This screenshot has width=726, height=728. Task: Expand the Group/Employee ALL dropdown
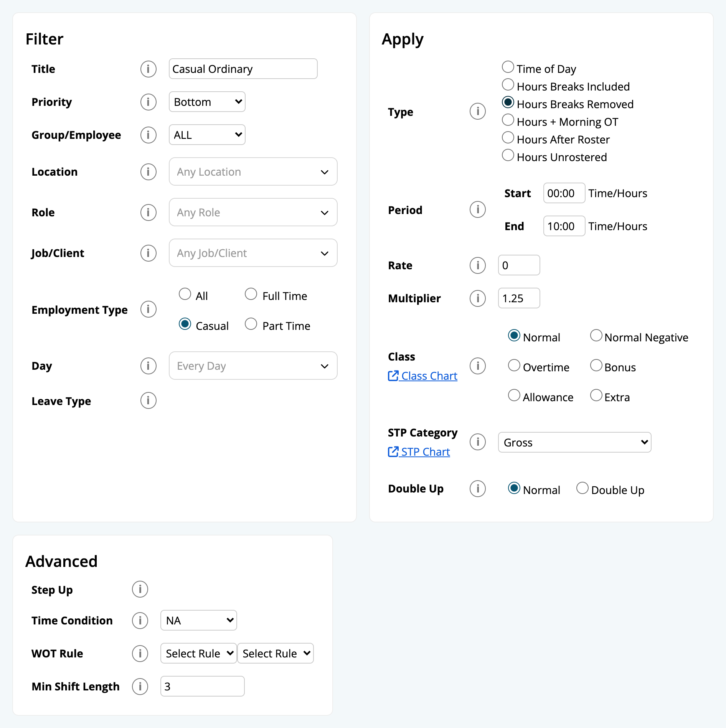pos(207,135)
